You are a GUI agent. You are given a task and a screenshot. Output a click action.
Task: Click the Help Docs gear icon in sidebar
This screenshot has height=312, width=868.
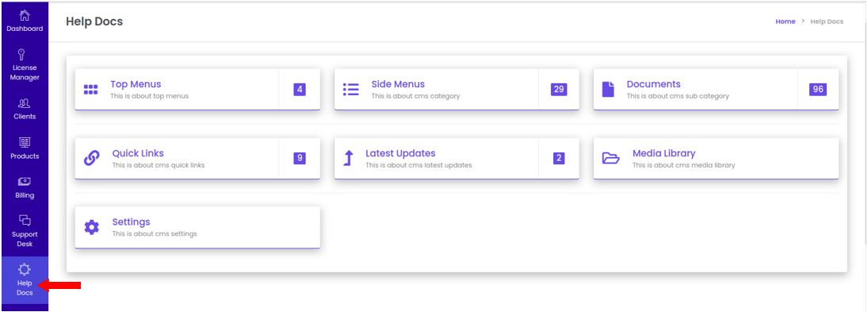pyautogui.click(x=24, y=269)
